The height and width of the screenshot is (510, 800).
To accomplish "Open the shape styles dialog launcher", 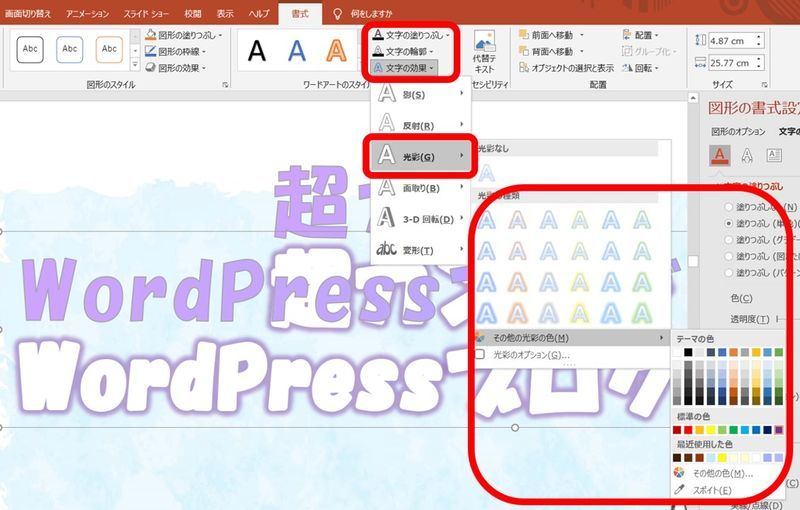I will pyautogui.click(x=225, y=85).
